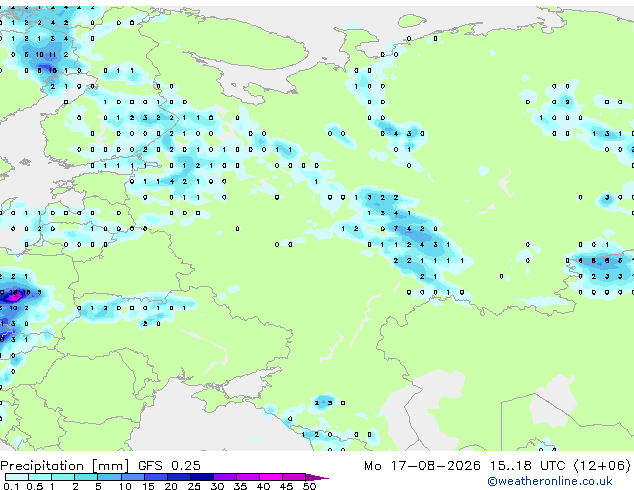Screen dimensions: 634x490
Task: Click the '50' legend scale label
Action: [309, 486]
